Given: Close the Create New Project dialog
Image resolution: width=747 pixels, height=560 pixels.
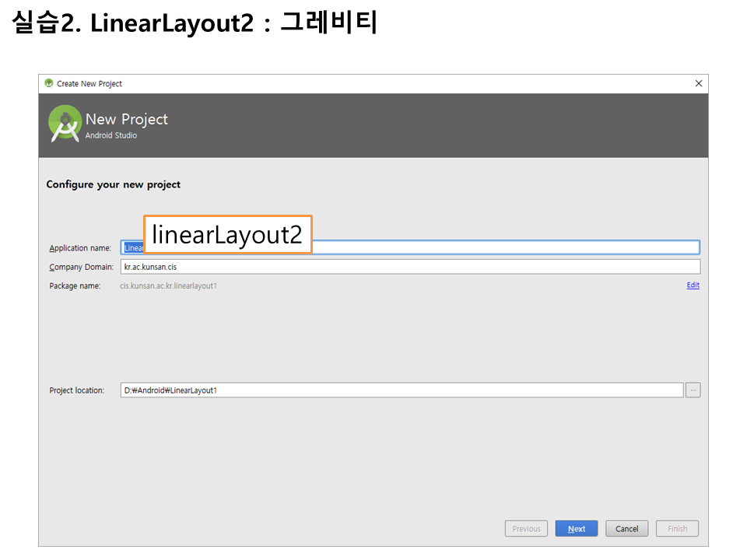Looking at the screenshot, I should 698,83.
